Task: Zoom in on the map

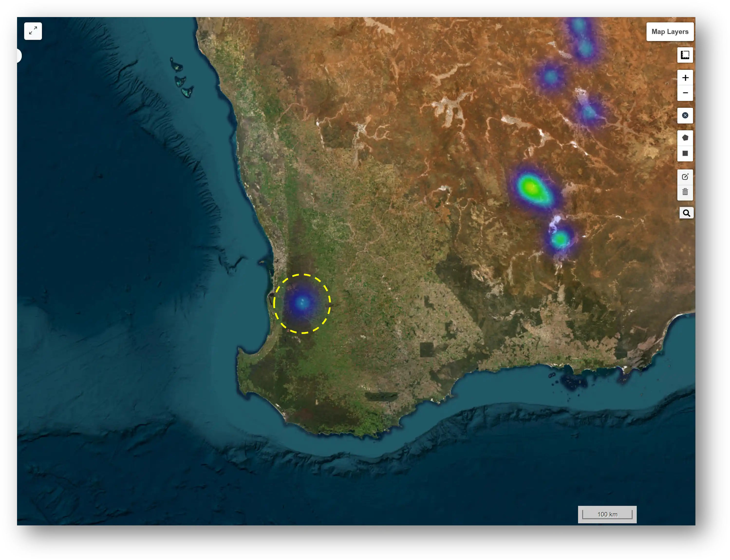Action: click(x=685, y=78)
